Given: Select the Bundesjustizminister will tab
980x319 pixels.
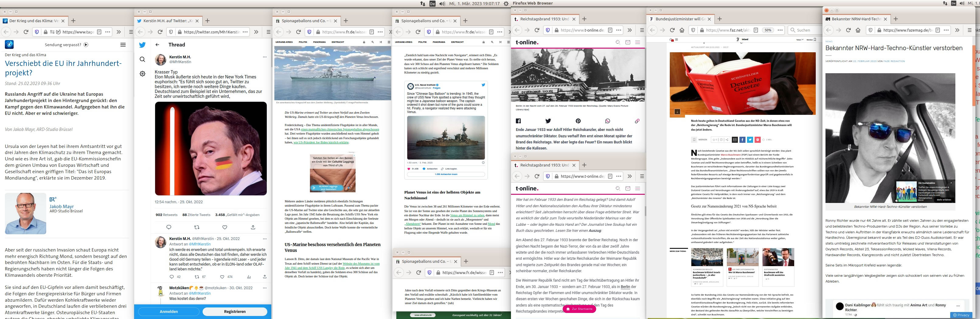Looking at the screenshot, I should pos(681,19).
